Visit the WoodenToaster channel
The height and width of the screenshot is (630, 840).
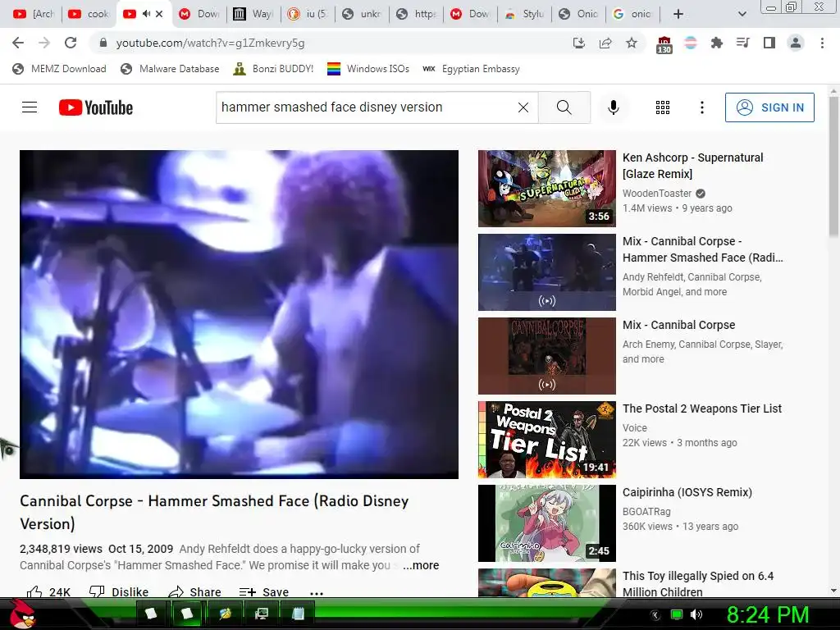(657, 194)
